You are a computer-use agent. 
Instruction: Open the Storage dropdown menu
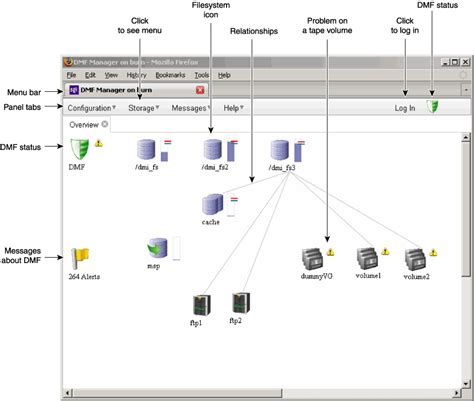click(144, 108)
